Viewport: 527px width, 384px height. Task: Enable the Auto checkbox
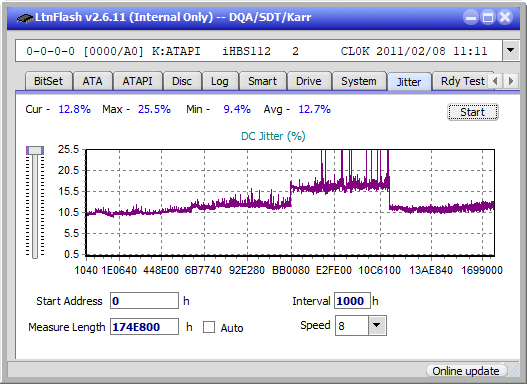tap(209, 327)
